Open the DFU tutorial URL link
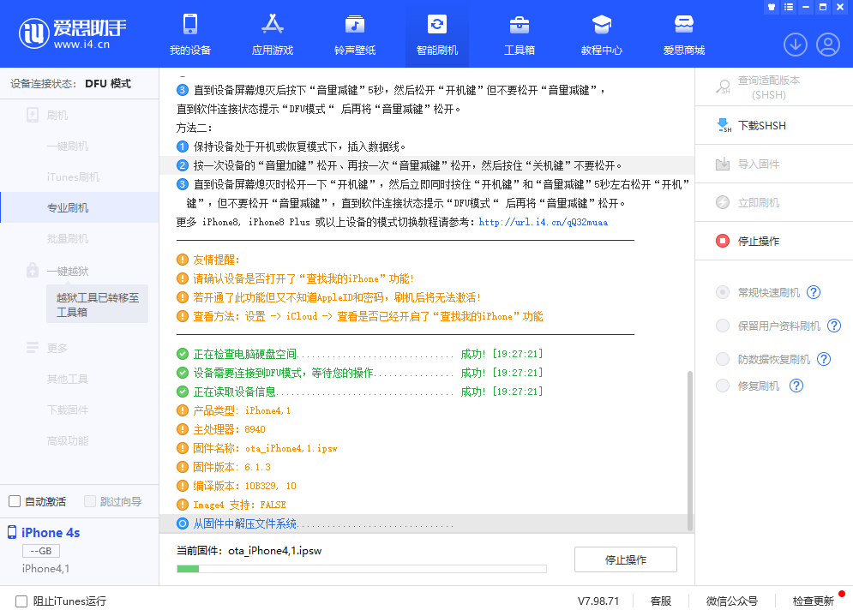Viewport: 853px width, 616px height. click(x=543, y=223)
